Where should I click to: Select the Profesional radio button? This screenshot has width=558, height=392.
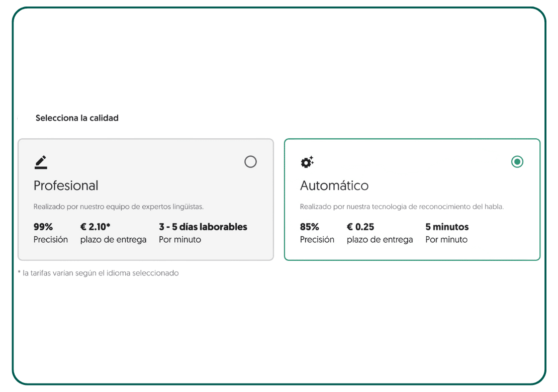point(250,162)
